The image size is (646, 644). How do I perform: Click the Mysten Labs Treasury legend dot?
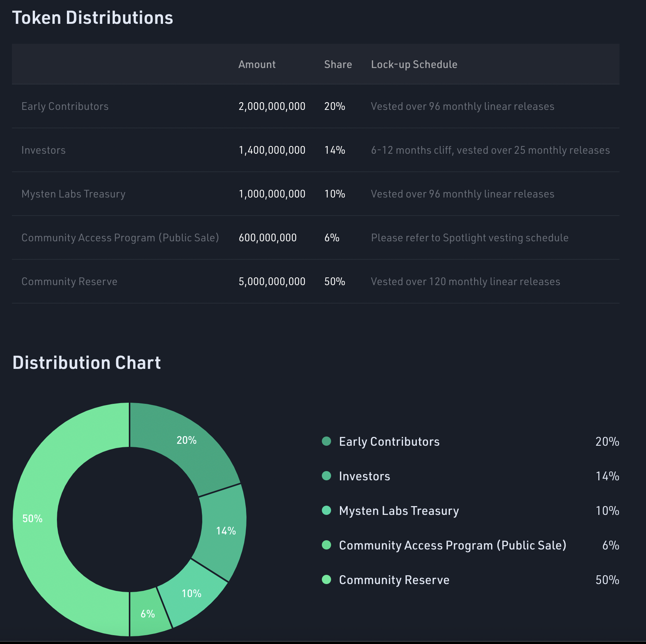click(326, 510)
